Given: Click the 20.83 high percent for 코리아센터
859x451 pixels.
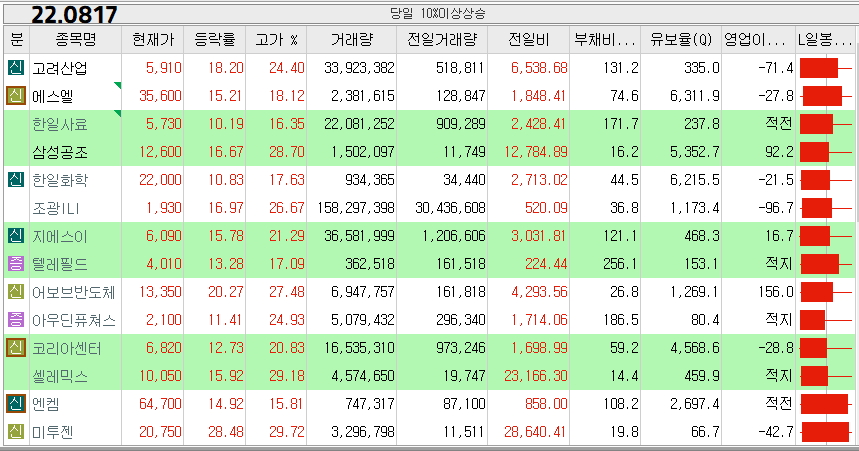Looking at the screenshot, I should coord(287,347).
